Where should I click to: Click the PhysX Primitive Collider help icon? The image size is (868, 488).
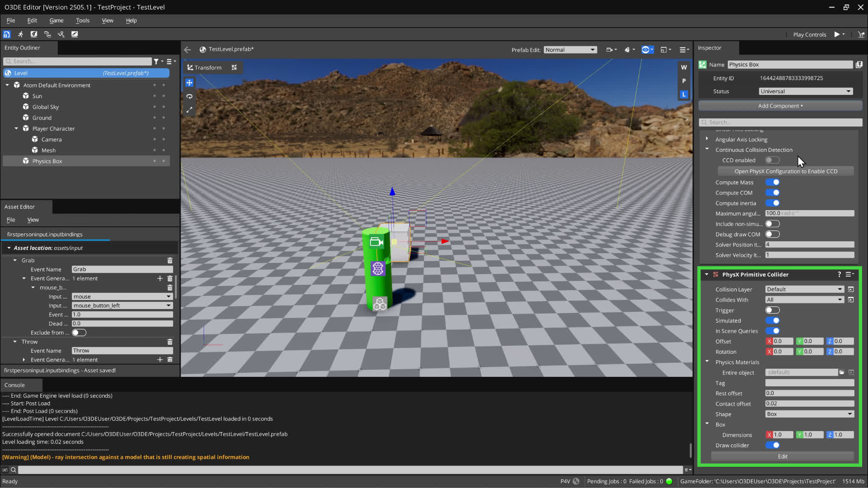[839, 274]
